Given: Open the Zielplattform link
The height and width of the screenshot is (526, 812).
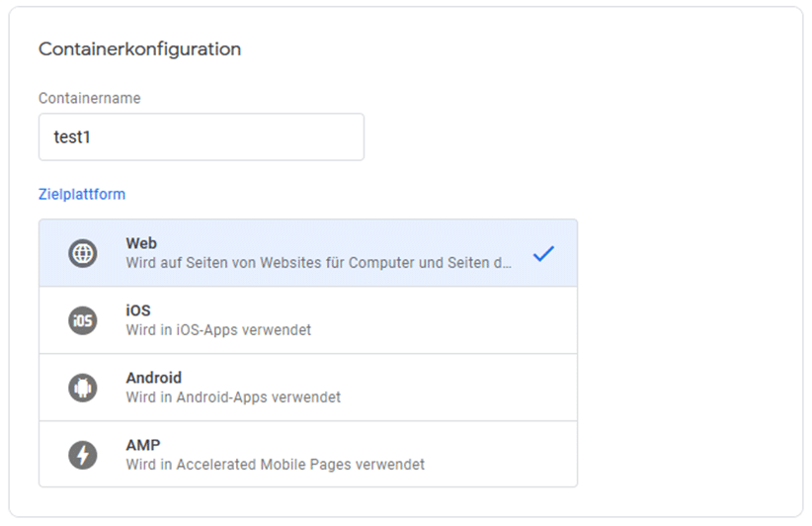Looking at the screenshot, I should click(82, 195).
